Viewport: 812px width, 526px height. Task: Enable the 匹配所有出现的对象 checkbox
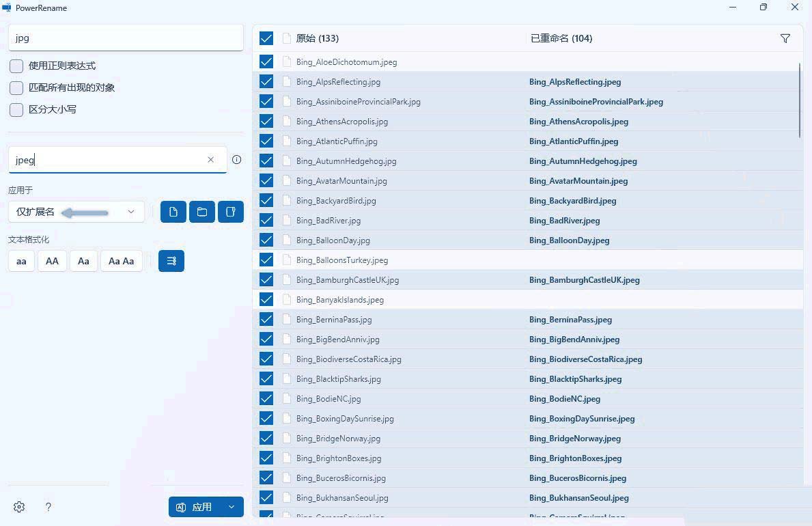16,88
